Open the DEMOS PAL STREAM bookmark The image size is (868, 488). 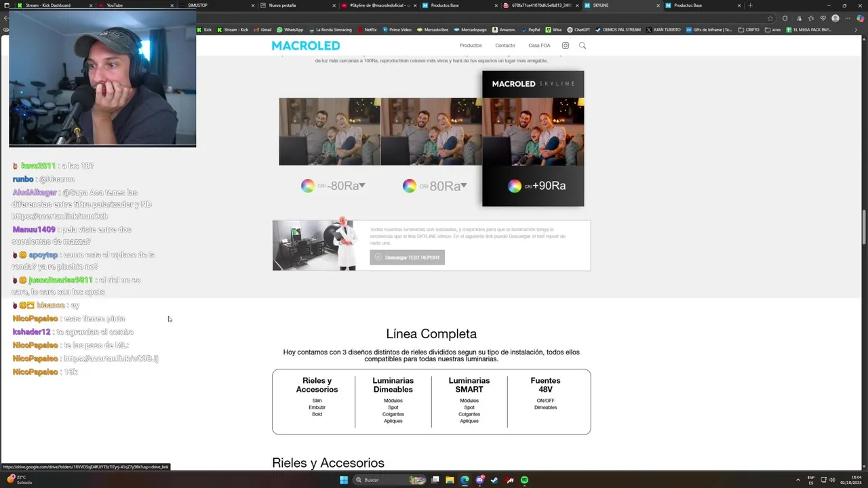pyautogui.click(x=618, y=30)
